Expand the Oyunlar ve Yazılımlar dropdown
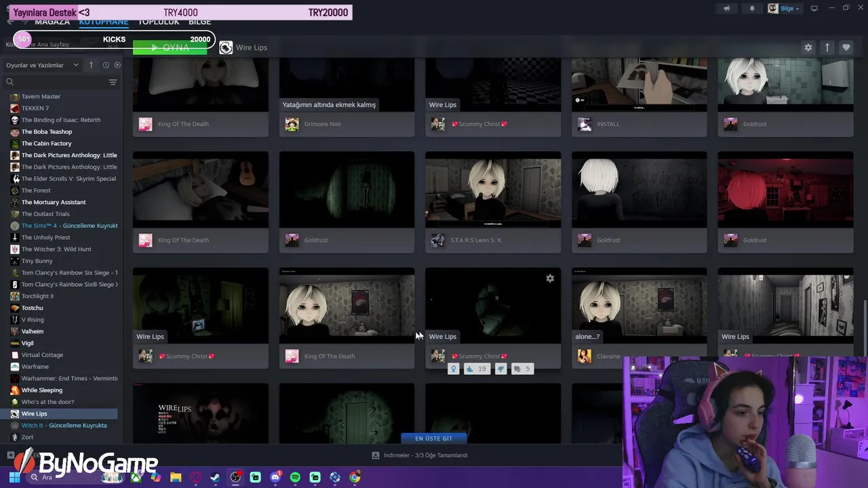This screenshot has height=488, width=868. click(43, 65)
